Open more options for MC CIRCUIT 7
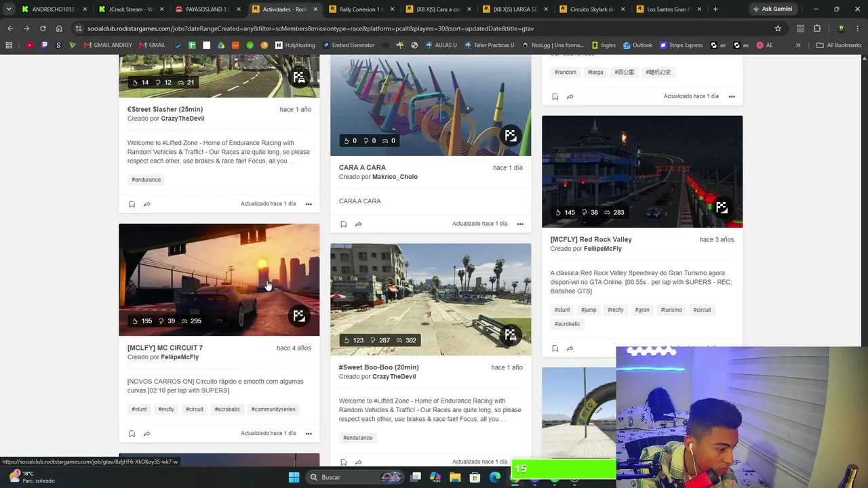868x488 pixels. coord(309,433)
